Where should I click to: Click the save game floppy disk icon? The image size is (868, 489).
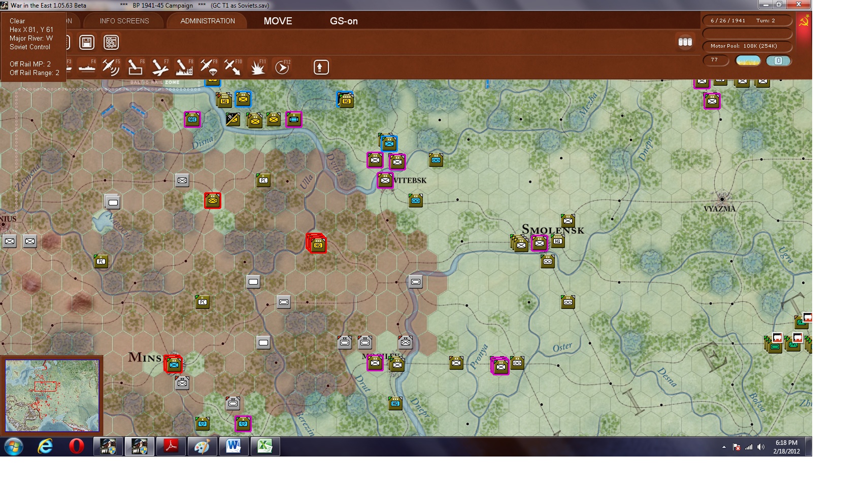(87, 42)
